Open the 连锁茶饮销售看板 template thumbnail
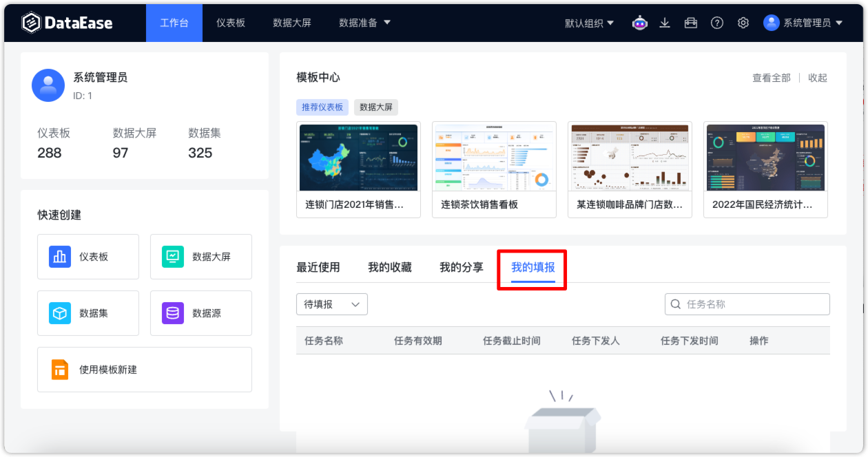The image size is (868, 457). [494, 157]
